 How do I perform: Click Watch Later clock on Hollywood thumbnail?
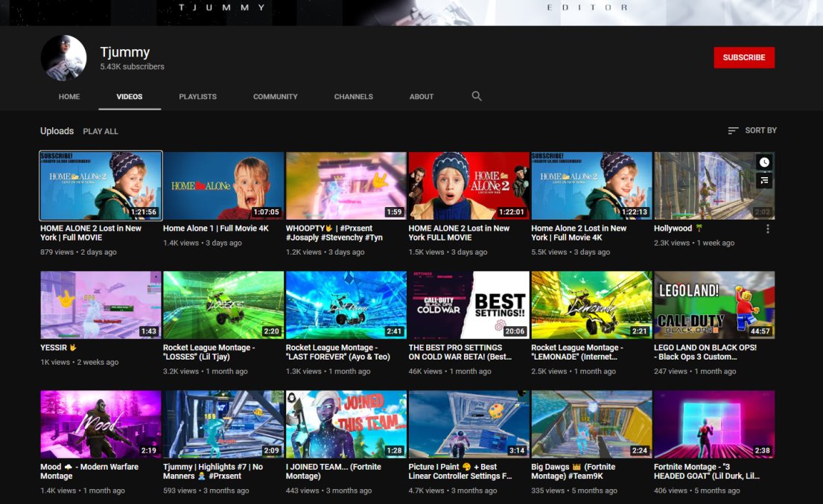[764, 162]
